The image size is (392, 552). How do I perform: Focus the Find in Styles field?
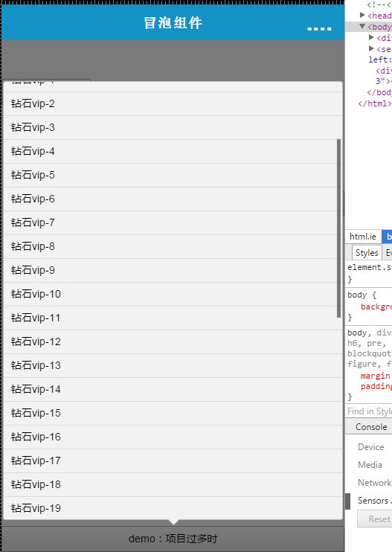(x=370, y=411)
